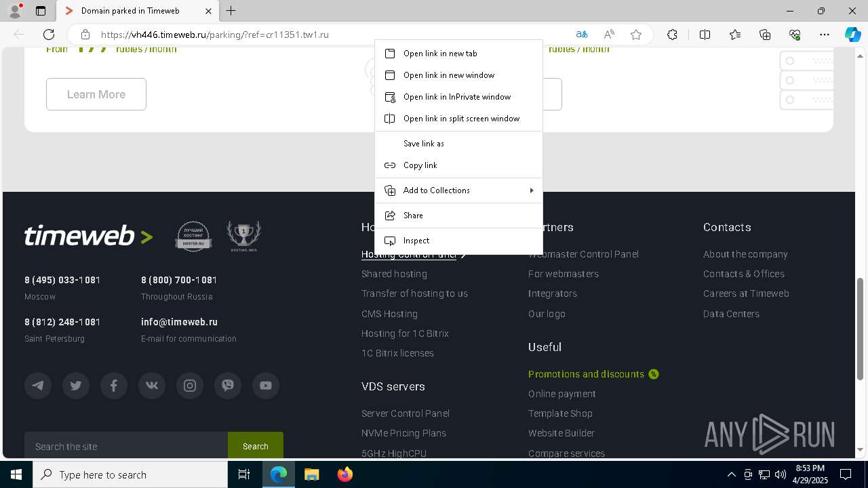Open Extensions puzzle icon

[672, 35]
